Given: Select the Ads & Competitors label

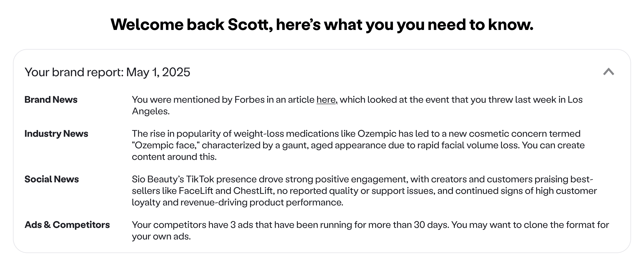Looking at the screenshot, I should click(67, 225).
